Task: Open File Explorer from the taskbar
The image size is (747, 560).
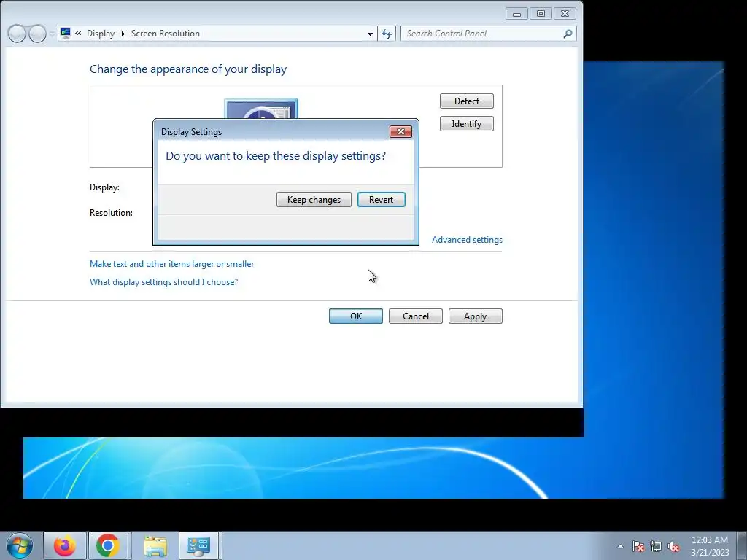Action: coord(155,545)
